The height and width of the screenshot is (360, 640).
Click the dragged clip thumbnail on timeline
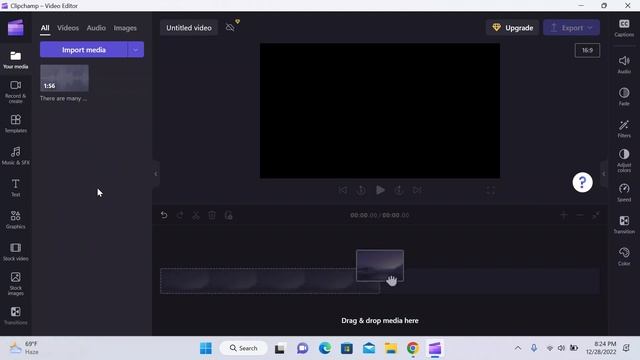(x=380, y=266)
